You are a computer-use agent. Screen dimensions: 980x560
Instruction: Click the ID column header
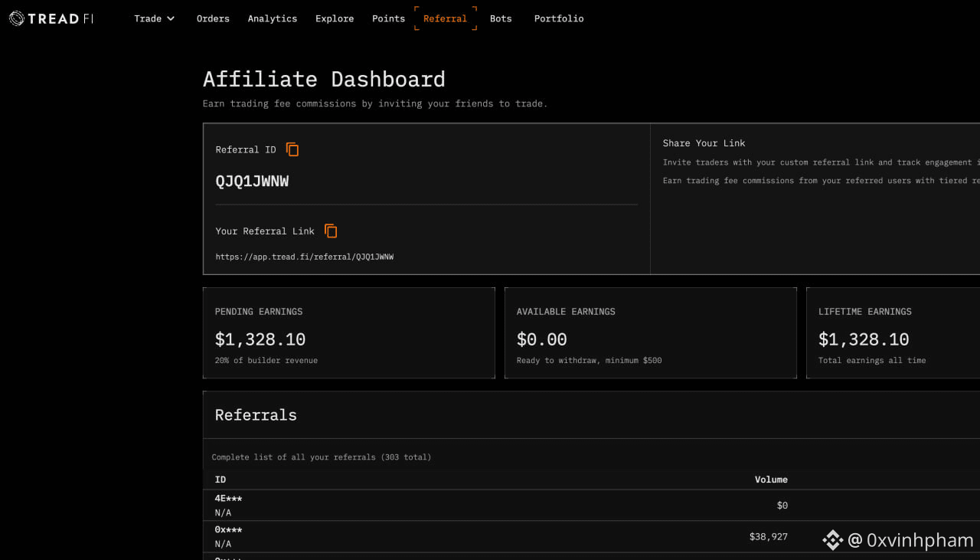click(220, 480)
